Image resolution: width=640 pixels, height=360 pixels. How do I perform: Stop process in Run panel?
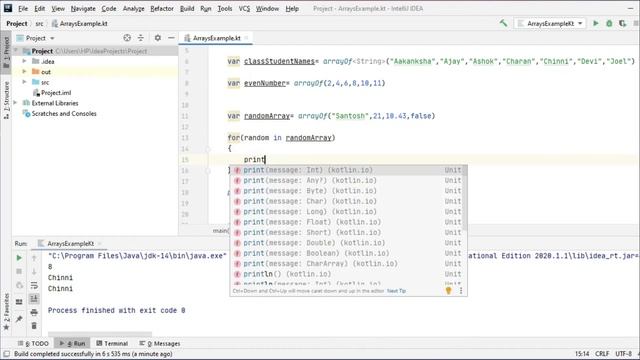coord(19,271)
